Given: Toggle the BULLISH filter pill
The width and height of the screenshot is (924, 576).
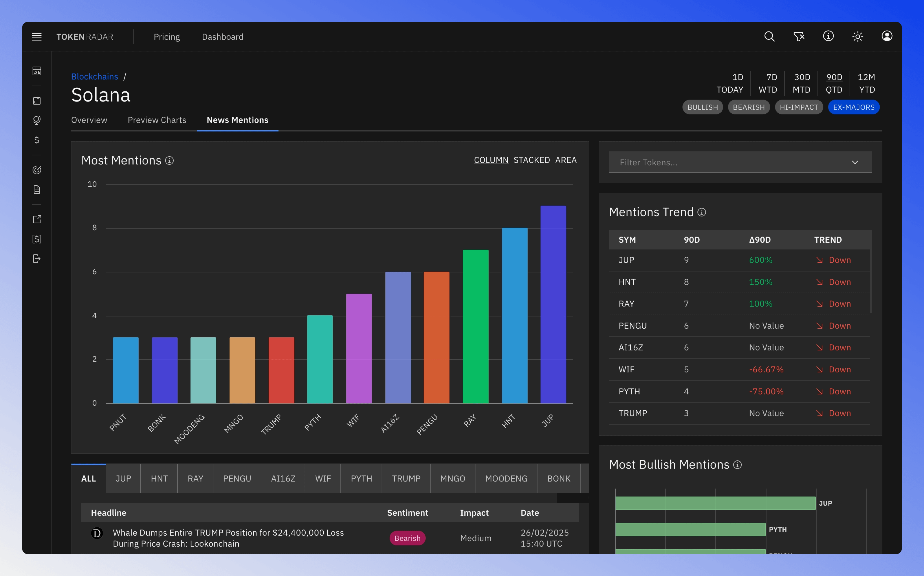Looking at the screenshot, I should [702, 107].
